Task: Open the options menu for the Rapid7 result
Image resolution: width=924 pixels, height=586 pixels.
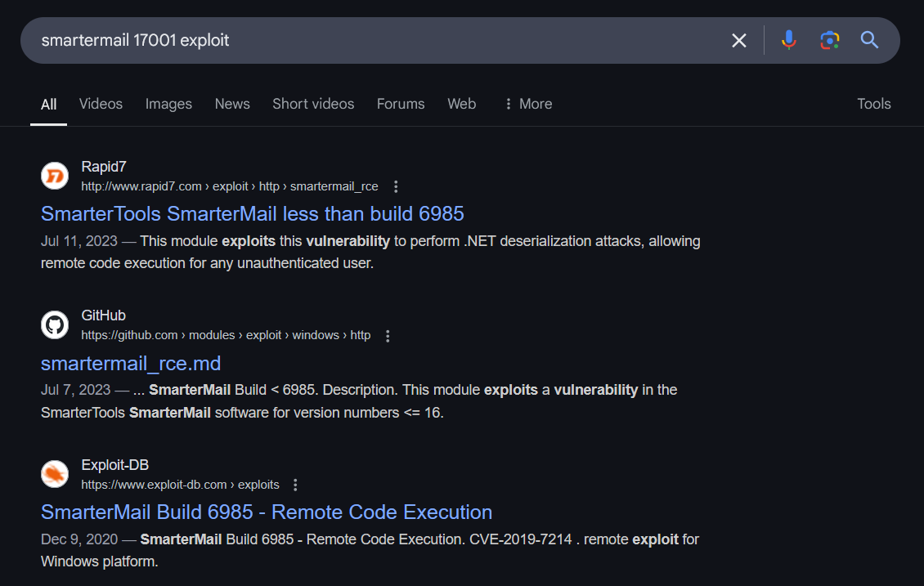Action: pyautogui.click(x=396, y=186)
